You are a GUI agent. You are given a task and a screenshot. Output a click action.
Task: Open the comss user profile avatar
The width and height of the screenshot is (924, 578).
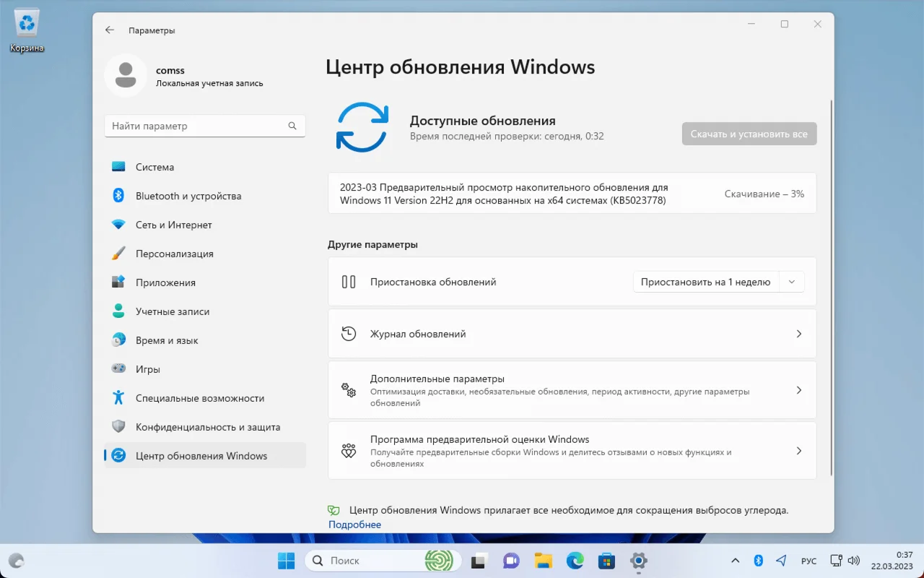pos(126,75)
